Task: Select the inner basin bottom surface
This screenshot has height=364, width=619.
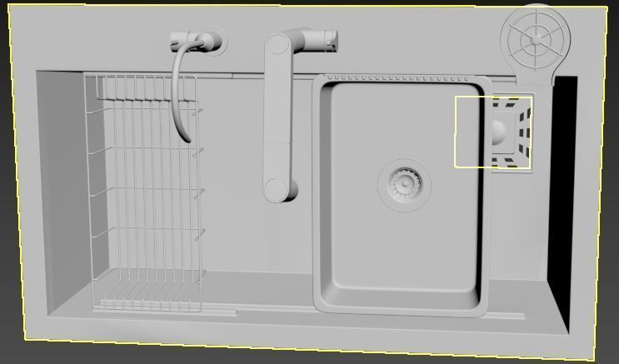Action: (x=402, y=186)
